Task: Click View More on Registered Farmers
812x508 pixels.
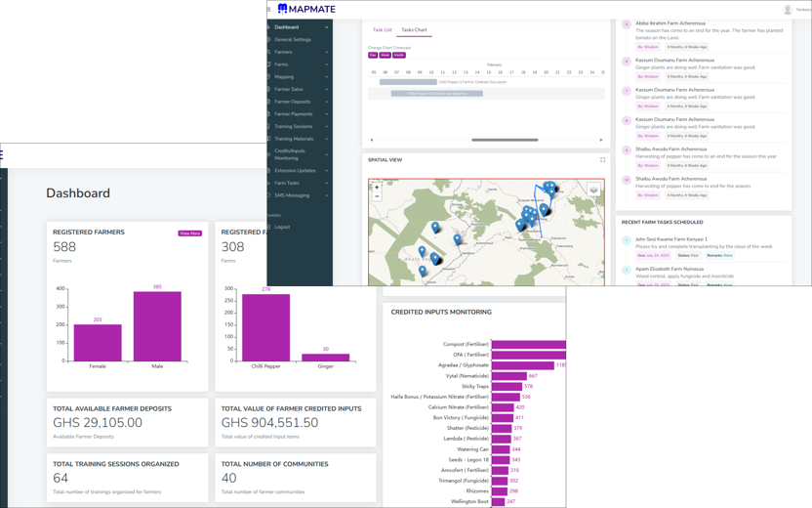Action: (x=189, y=233)
